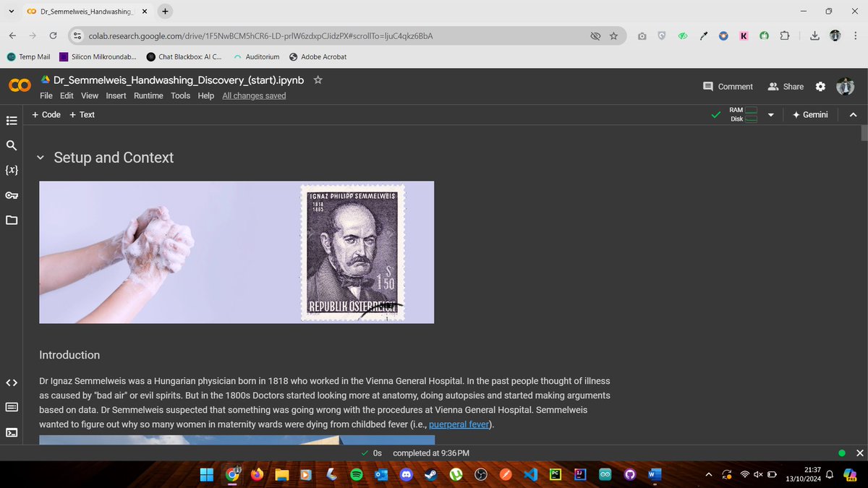868x488 pixels.
Task: Open the Silicon Milkroundabout bookmark
Action: coord(98,56)
